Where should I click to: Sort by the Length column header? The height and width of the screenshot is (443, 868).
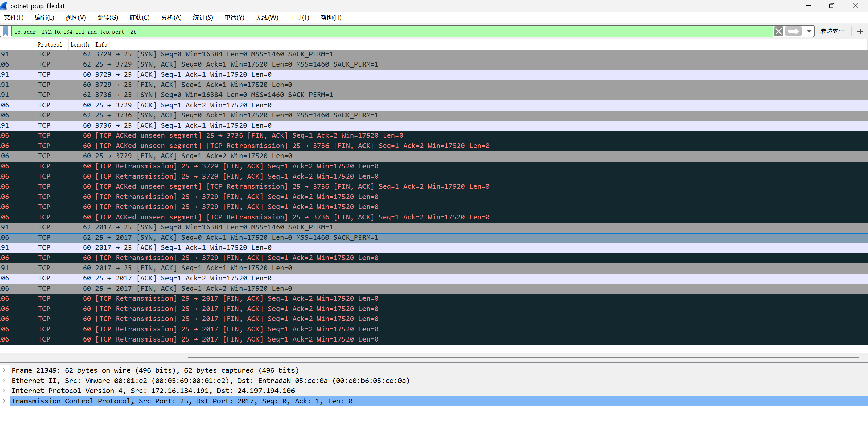point(79,44)
